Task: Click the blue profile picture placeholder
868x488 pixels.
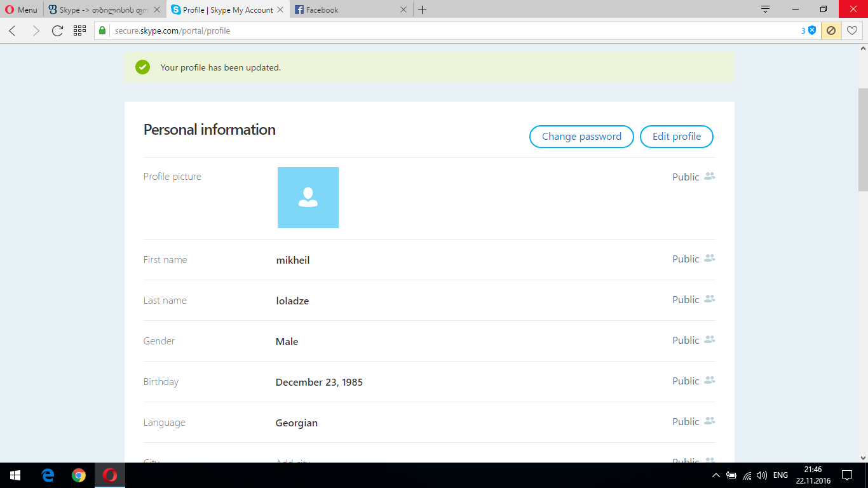Action: [x=308, y=198]
